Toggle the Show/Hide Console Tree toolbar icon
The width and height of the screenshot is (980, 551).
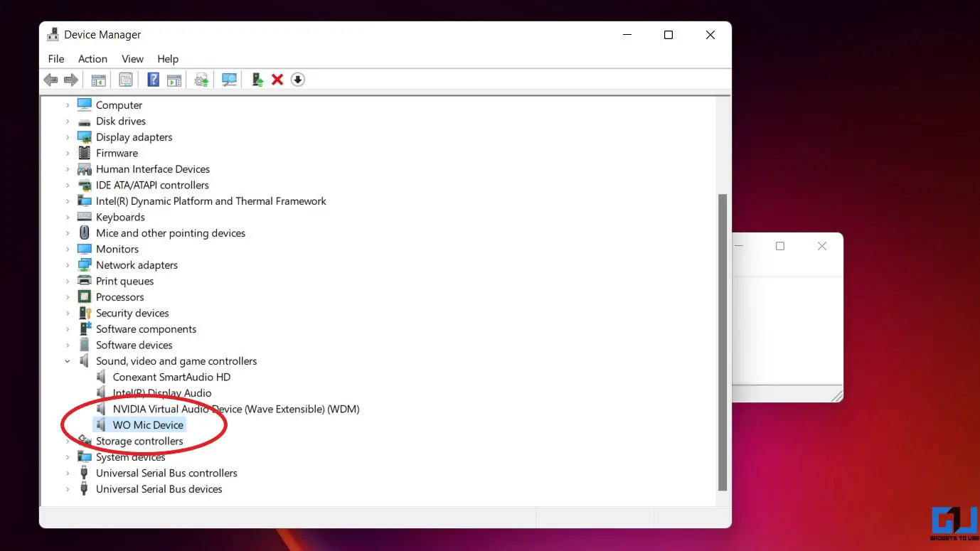click(x=98, y=80)
